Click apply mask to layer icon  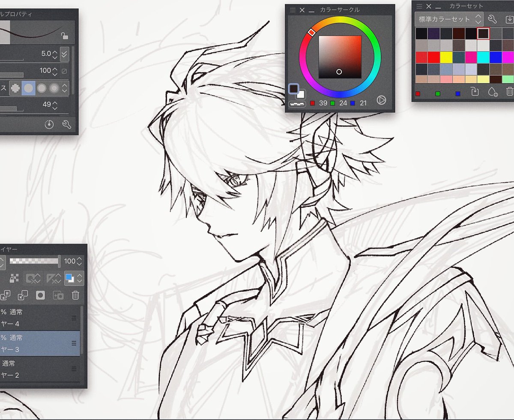[x=58, y=295]
